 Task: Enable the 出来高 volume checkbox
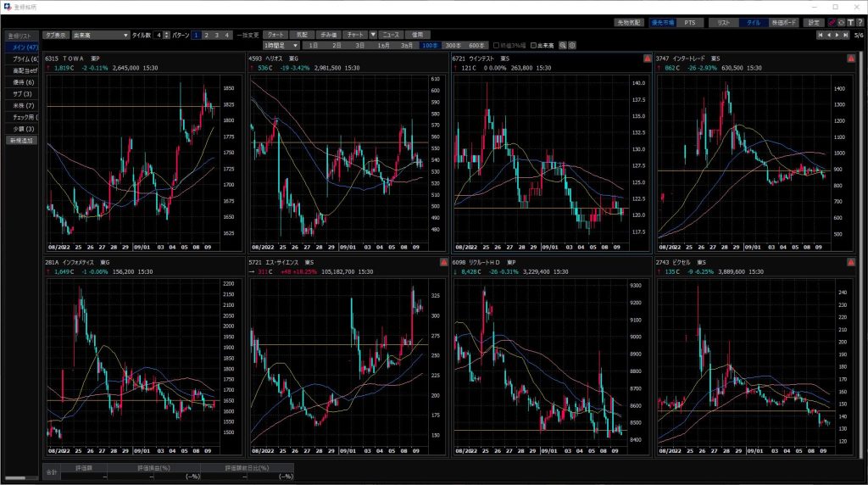click(531, 45)
